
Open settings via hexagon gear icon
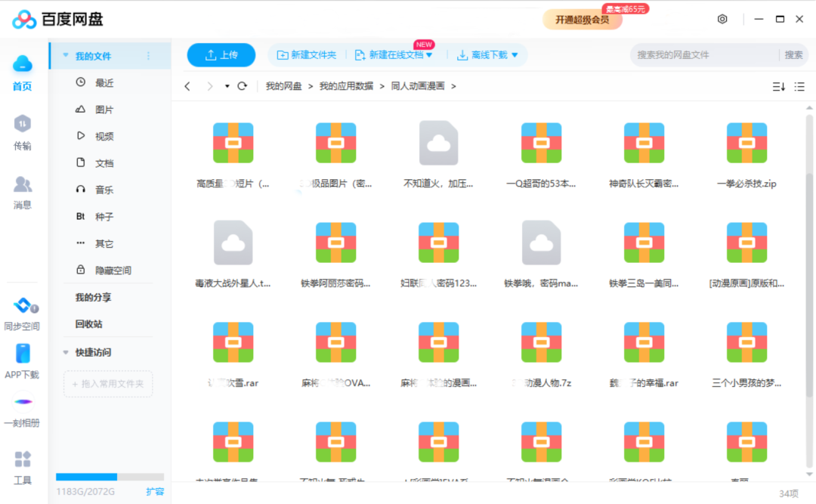(x=722, y=19)
